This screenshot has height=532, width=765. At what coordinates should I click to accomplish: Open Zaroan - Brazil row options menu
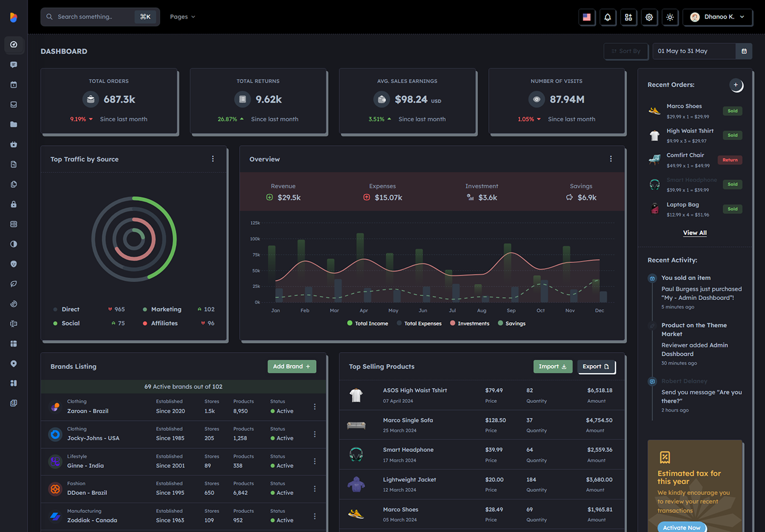[x=315, y=406]
